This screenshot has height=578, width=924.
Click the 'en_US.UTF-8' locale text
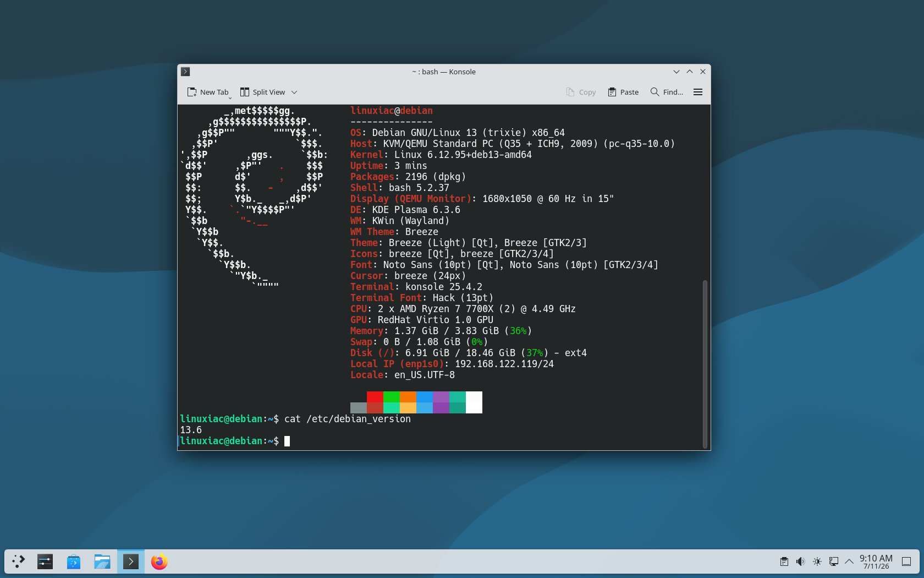click(x=424, y=375)
